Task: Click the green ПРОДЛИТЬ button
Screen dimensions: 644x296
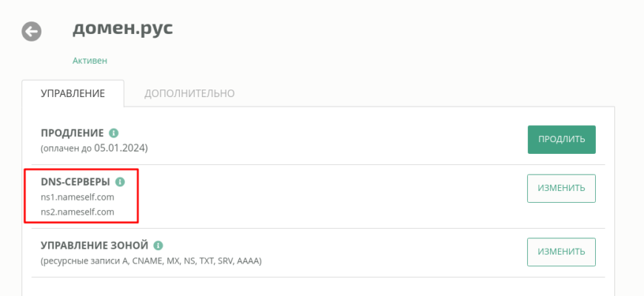Action: 561,140
